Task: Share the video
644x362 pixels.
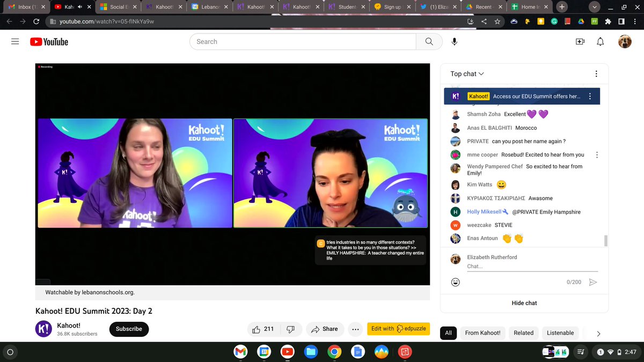Action: (x=325, y=329)
